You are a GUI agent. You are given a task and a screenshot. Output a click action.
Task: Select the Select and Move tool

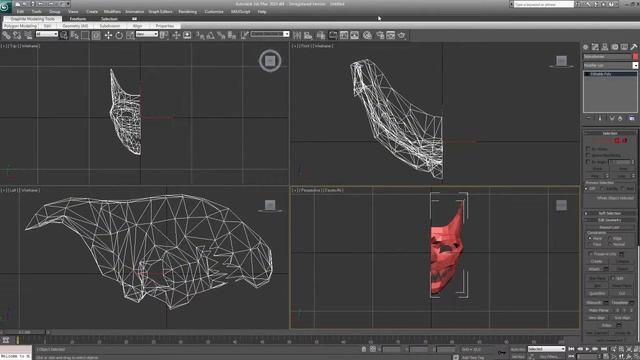click(x=108, y=36)
